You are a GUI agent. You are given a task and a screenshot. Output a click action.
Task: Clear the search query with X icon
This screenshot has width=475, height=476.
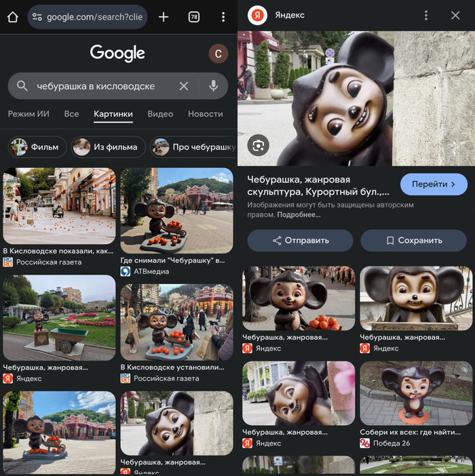point(184,86)
